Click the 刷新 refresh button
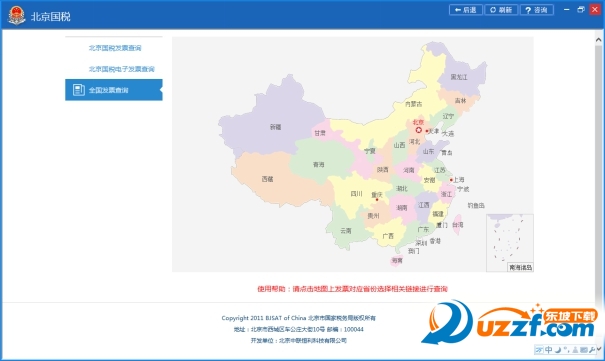 [x=501, y=10]
